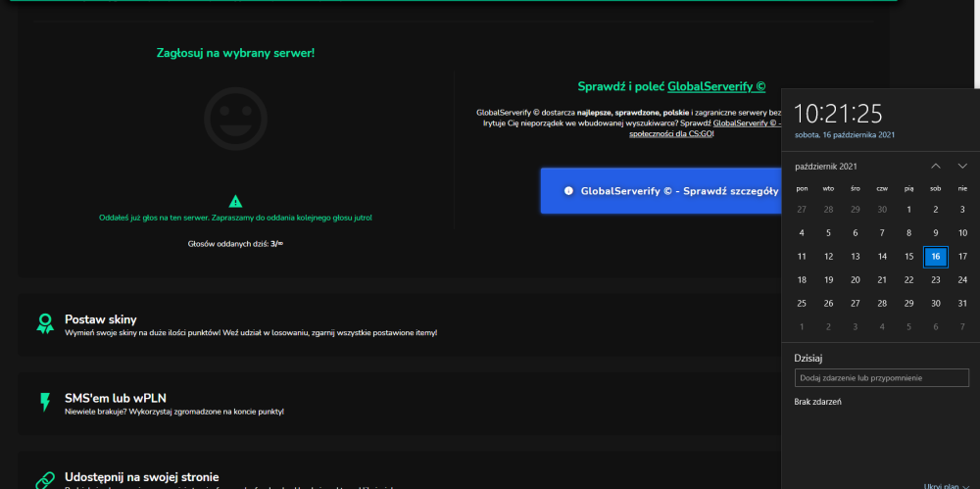Image resolution: width=980 pixels, height=489 pixels.
Task: Select October 18 in the calendar
Action: click(x=802, y=280)
